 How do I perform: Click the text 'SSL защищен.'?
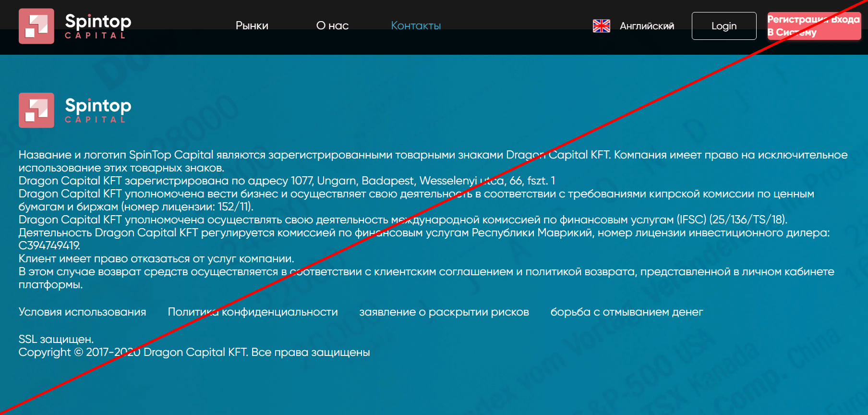tap(56, 340)
